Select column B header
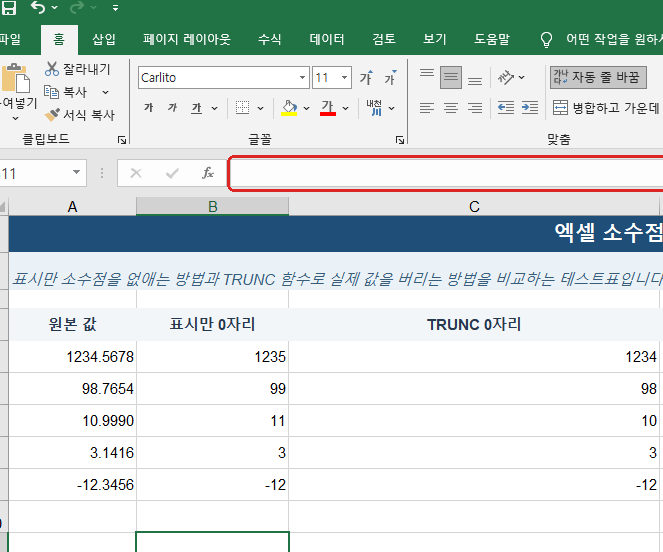The height and width of the screenshot is (552, 663). pos(213,207)
